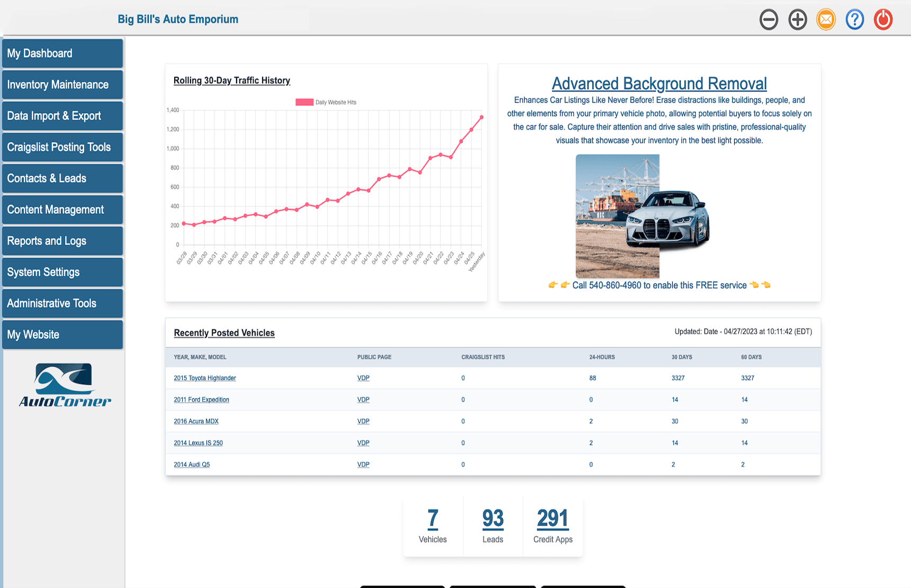Open VDP link for Toyota Highlander
The width and height of the screenshot is (911, 588).
363,378
